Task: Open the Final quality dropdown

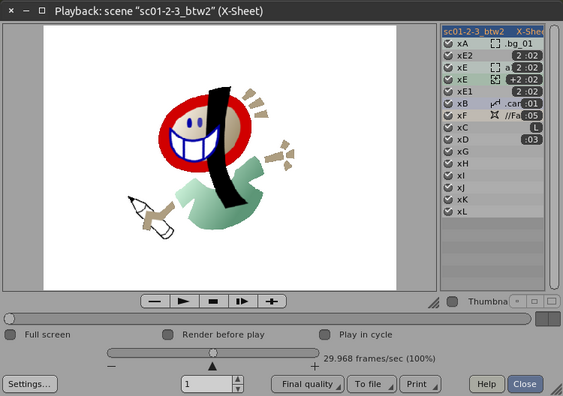Action: (x=308, y=384)
